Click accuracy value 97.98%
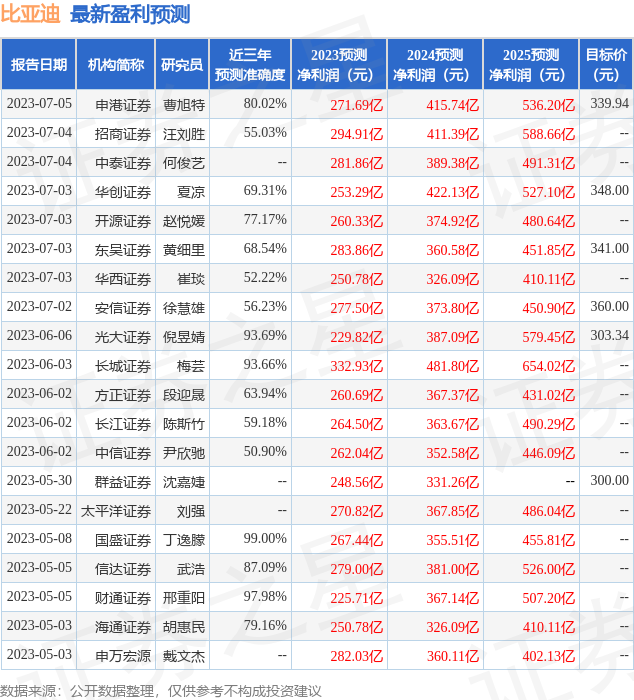The image size is (634, 700). click(x=265, y=597)
